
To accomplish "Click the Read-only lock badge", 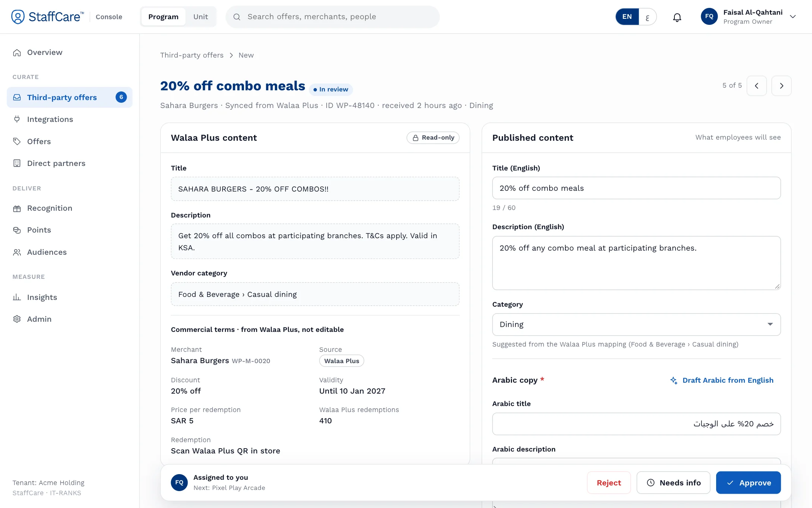I will click(x=433, y=138).
